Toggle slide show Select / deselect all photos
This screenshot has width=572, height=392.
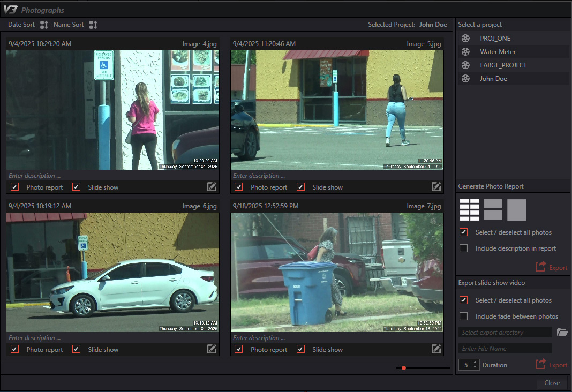464,300
